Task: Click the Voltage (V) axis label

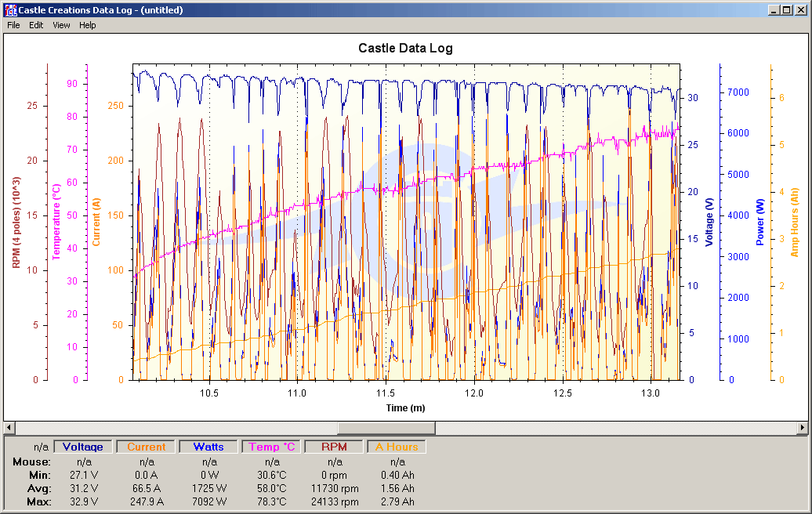Action: pyautogui.click(x=709, y=222)
